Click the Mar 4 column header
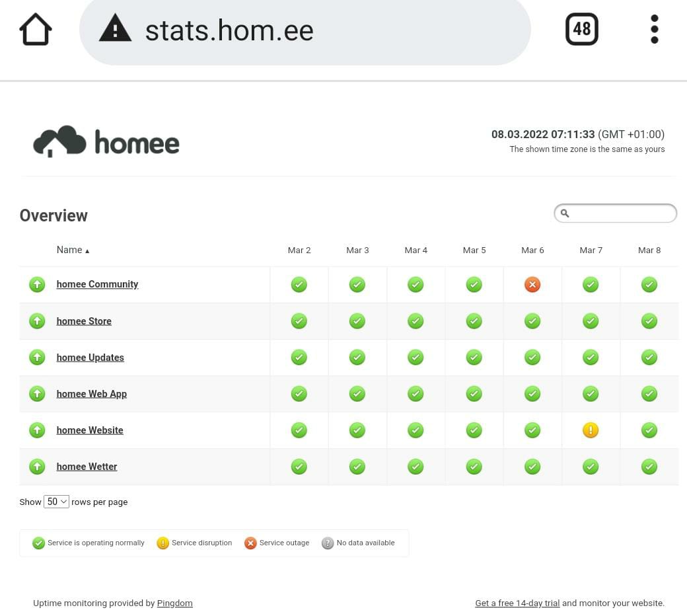Viewport: 687px width, 616px height. (416, 250)
